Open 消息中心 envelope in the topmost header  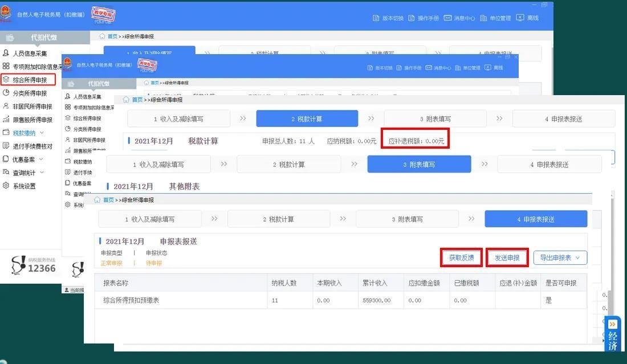(x=459, y=18)
